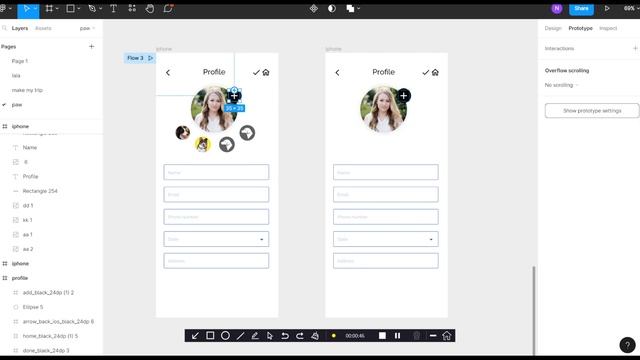Select the profile frame layer
640x360 pixels.
pyautogui.click(x=20, y=278)
